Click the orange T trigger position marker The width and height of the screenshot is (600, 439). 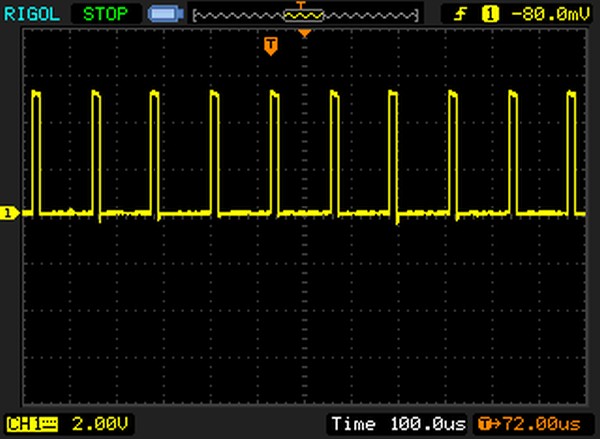click(x=270, y=46)
